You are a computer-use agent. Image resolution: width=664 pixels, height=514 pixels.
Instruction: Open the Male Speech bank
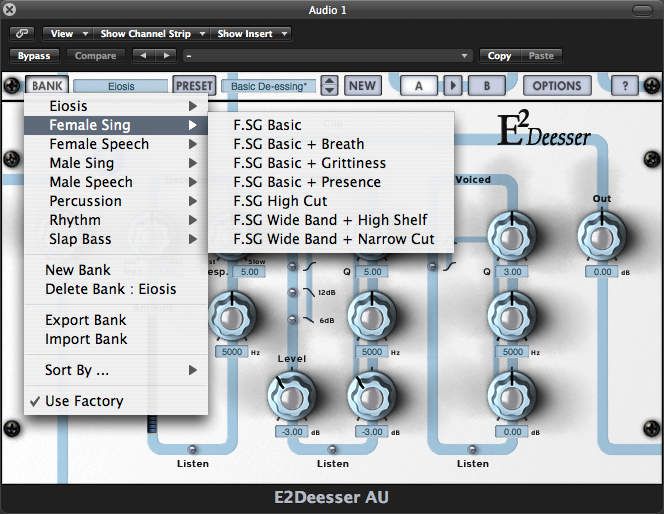pos(116,182)
